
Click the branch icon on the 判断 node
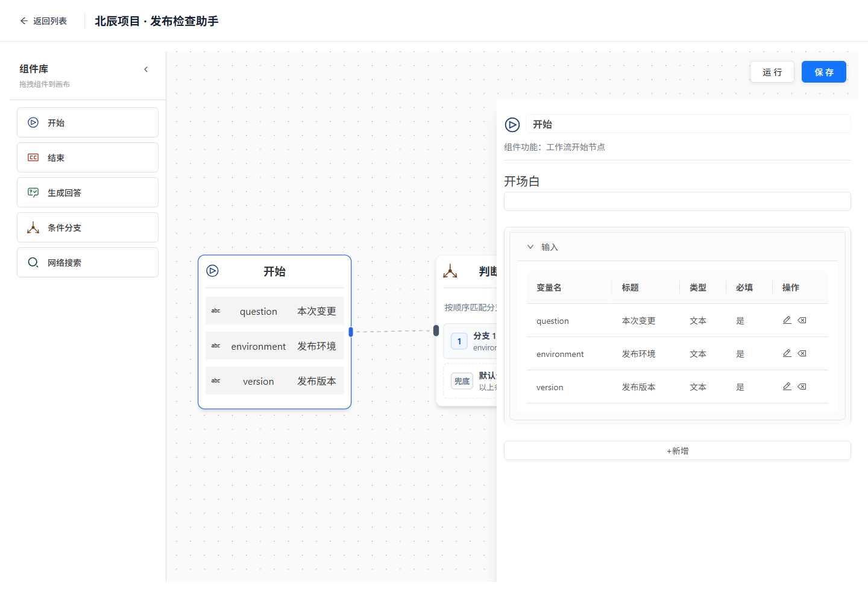click(x=450, y=271)
